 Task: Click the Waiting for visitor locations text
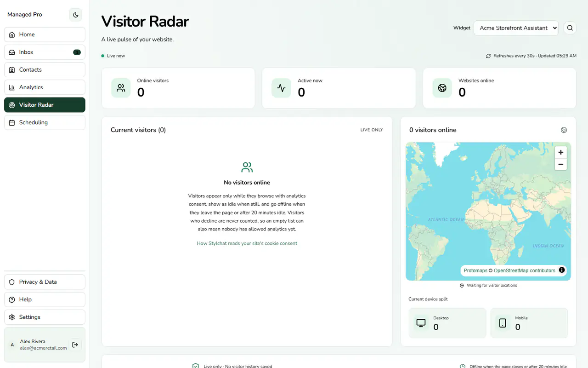(492, 286)
